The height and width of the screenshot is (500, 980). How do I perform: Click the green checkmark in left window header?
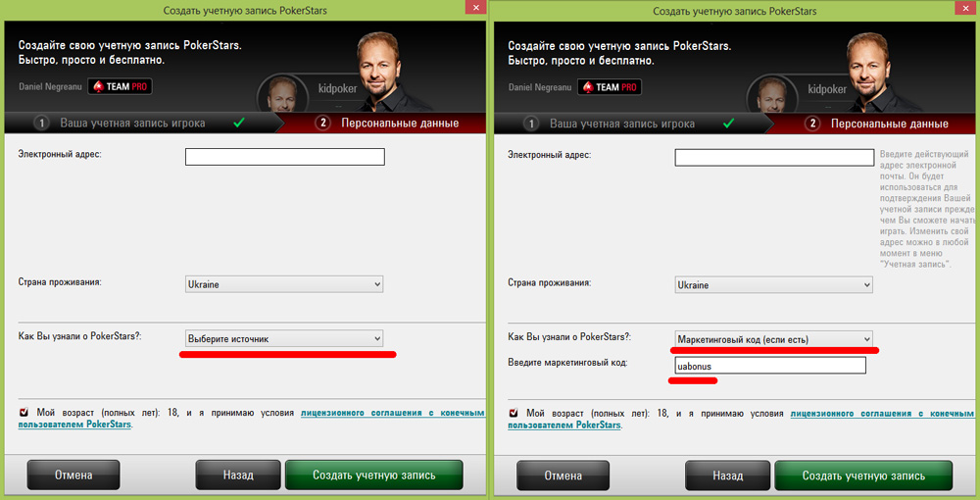click(238, 124)
